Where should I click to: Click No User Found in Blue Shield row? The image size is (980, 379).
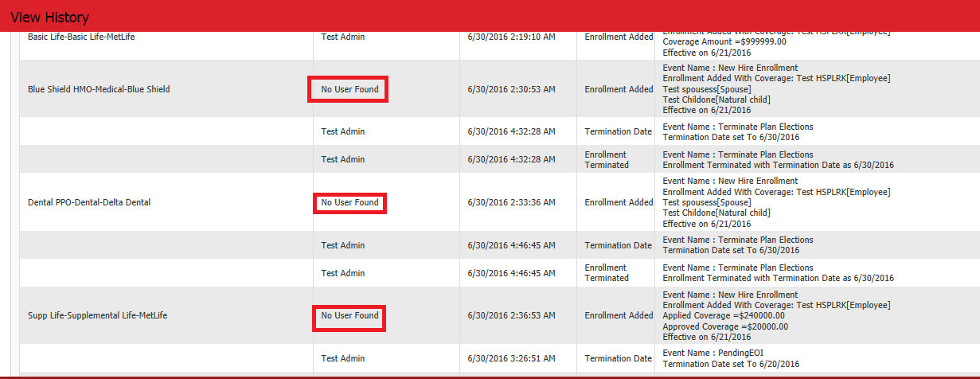tap(349, 89)
